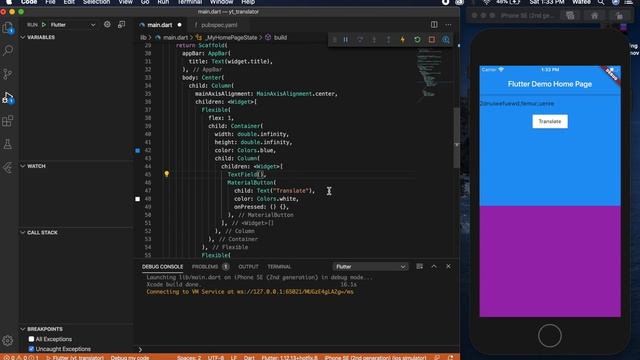
Task: Click Step Into in debug toolbar
Action: pos(374,40)
